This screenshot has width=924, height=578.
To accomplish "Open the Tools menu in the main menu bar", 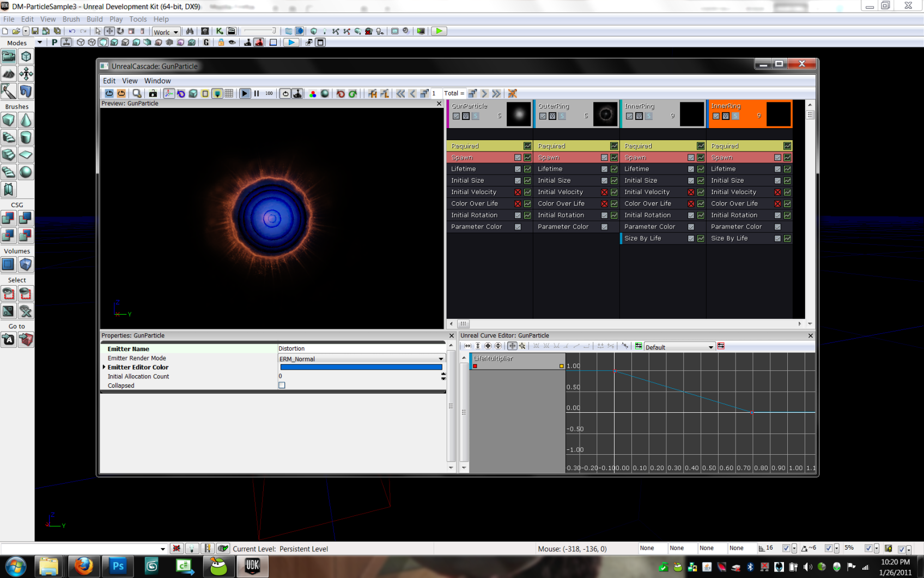I will pyautogui.click(x=138, y=19).
